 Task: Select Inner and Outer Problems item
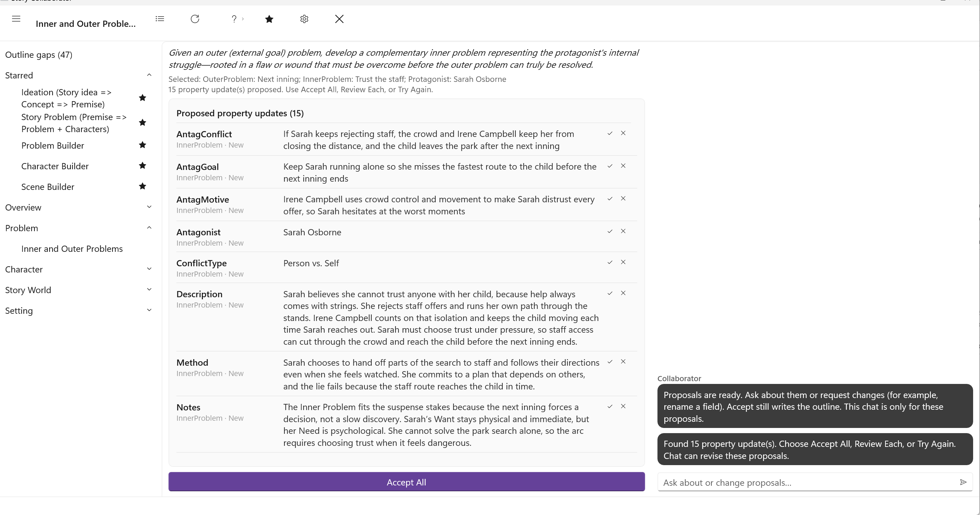(72, 248)
